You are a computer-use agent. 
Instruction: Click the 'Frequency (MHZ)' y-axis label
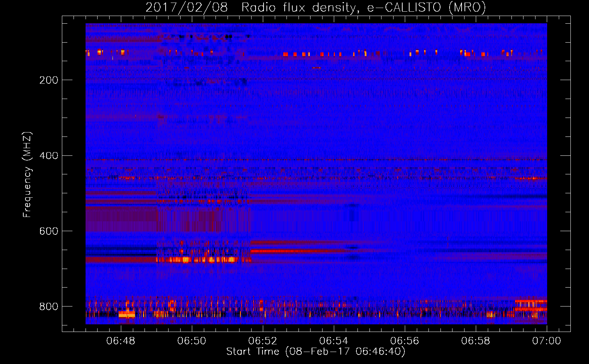(x=27, y=174)
